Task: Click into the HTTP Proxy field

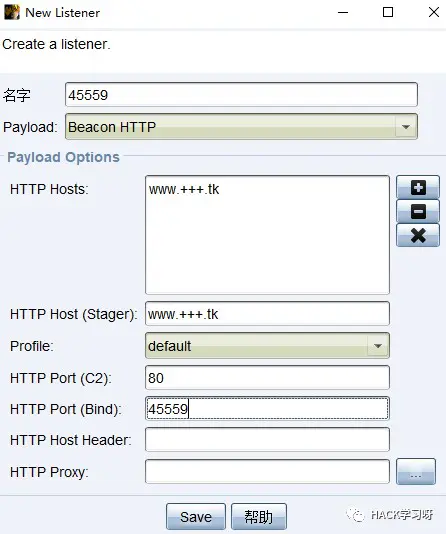Action: [267, 471]
